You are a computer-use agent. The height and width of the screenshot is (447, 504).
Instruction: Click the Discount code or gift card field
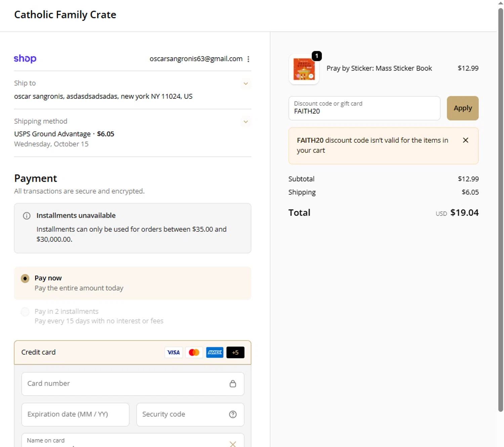pyautogui.click(x=364, y=108)
